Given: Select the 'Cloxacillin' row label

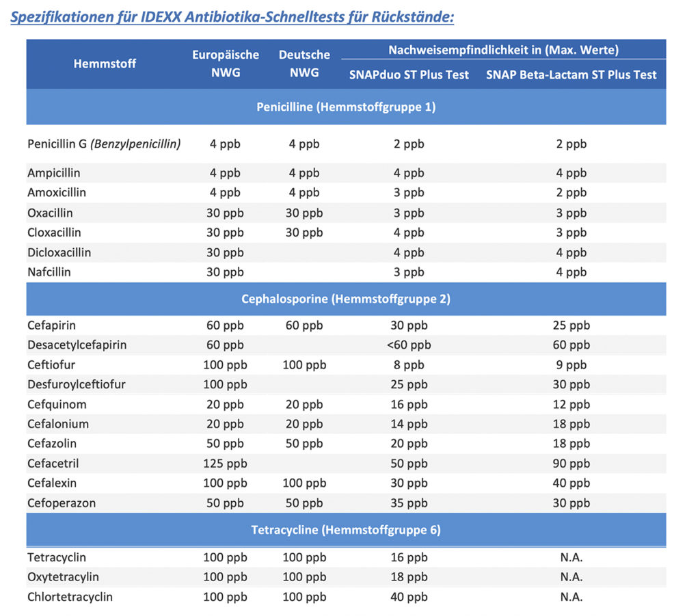Looking at the screenshot, I should tap(54, 232).
